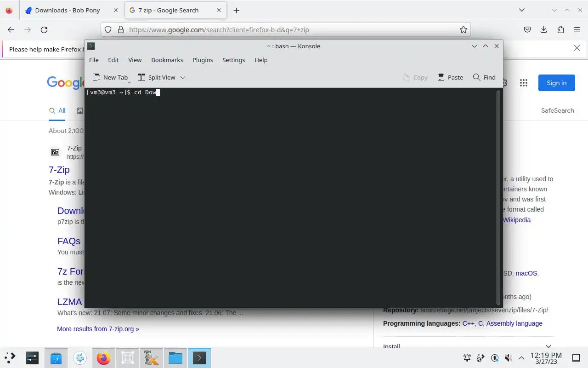Open the Firefox downloads panel

[x=544, y=29]
